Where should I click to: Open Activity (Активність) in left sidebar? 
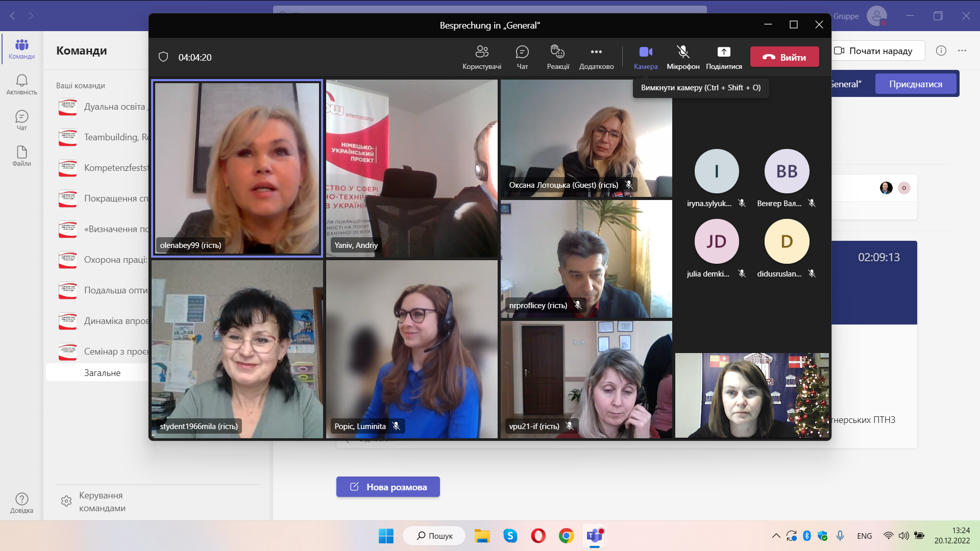tap(21, 85)
